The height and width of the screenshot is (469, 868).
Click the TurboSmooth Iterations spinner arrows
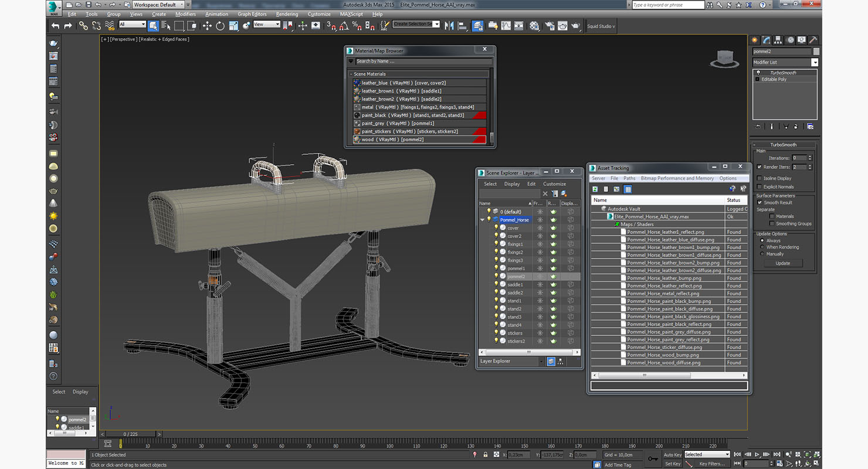810,158
